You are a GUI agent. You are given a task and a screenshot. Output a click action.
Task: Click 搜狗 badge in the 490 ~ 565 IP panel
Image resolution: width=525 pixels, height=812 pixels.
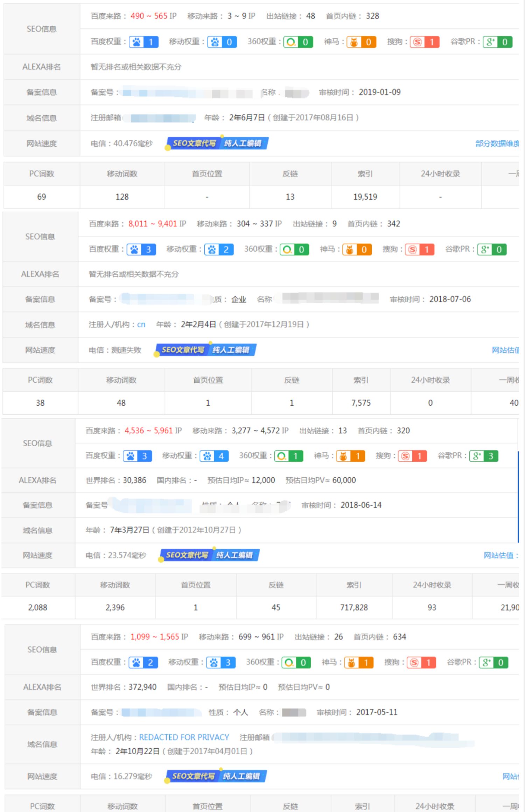point(425,42)
